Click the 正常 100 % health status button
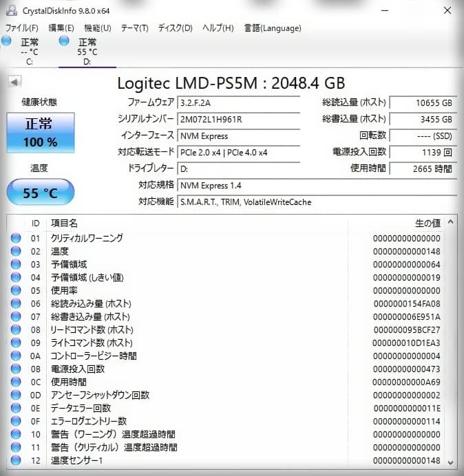Screen dimensions: 464x476 point(41,133)
